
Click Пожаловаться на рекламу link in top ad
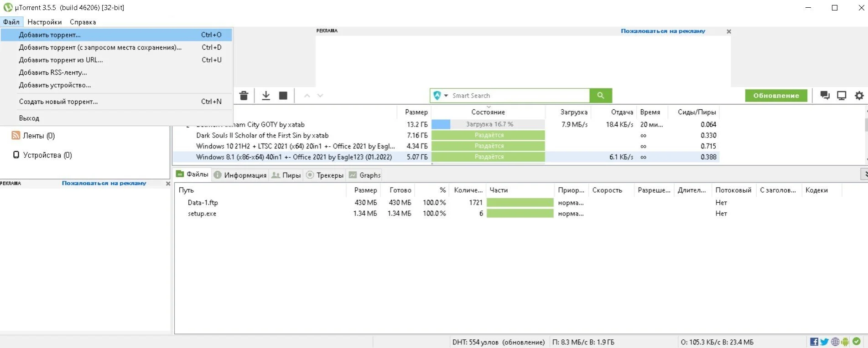663,31
